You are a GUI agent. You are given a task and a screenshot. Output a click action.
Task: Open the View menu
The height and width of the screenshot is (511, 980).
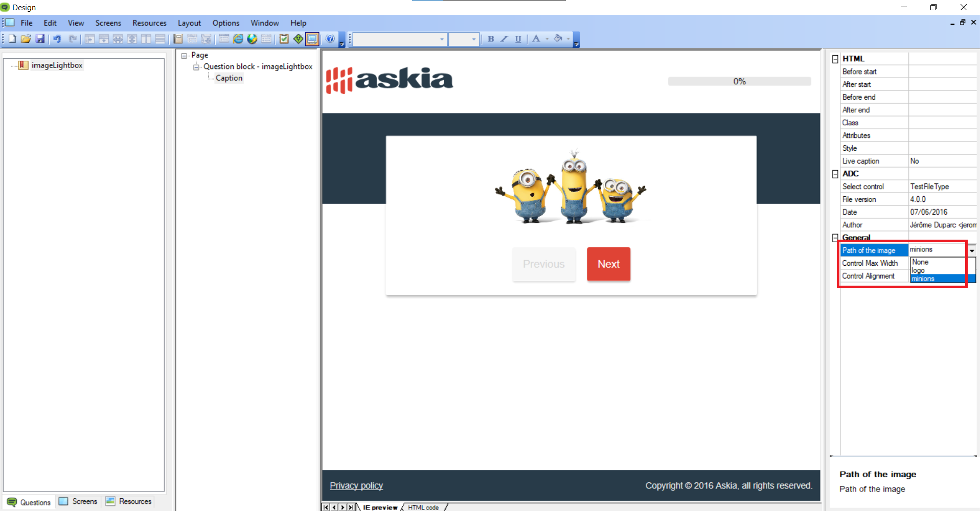pyautogui.click(x=76, y=23)
